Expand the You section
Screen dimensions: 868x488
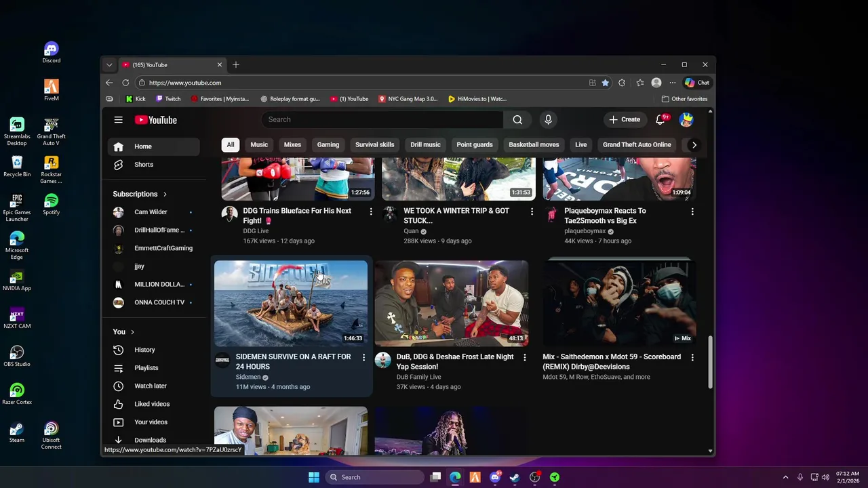123,331
